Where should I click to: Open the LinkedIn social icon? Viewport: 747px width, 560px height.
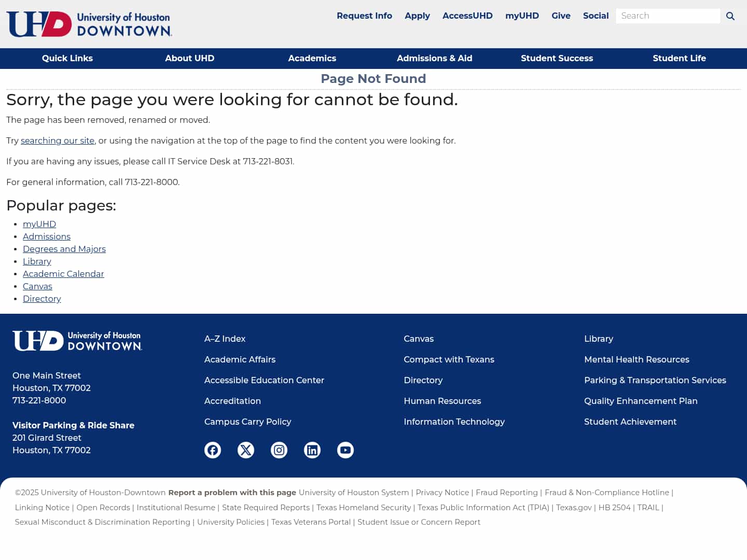(312, 450)
